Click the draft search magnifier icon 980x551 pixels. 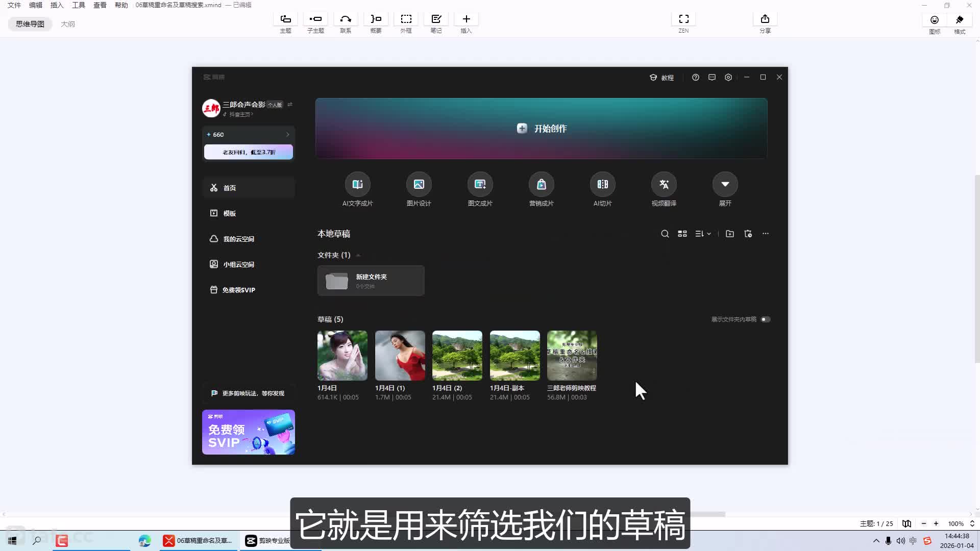point(665,234)
